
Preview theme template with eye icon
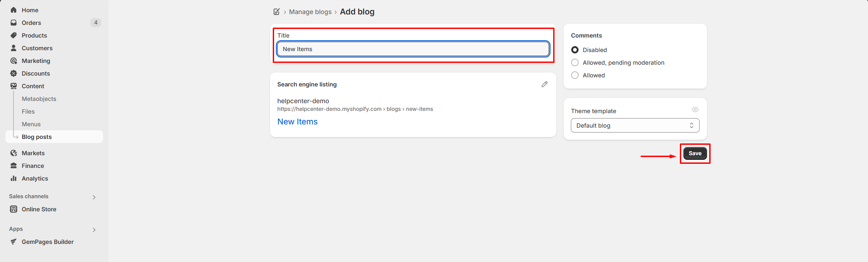tap(695, 110)
